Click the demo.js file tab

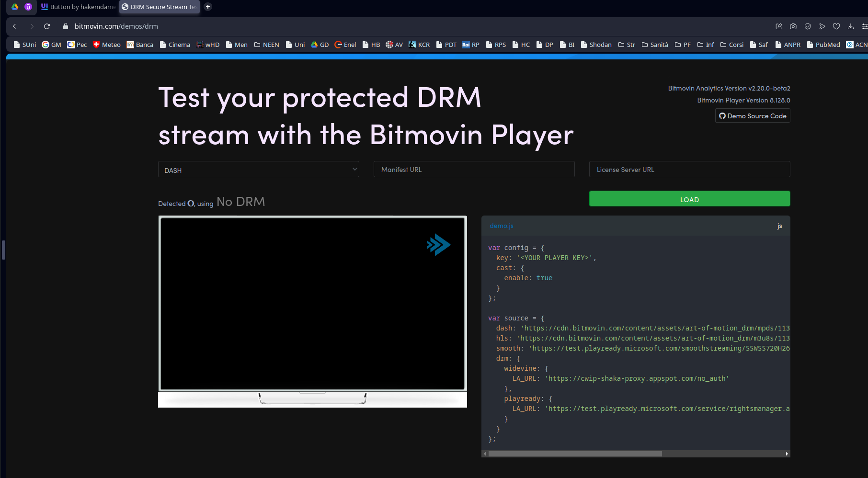point(502,226)
